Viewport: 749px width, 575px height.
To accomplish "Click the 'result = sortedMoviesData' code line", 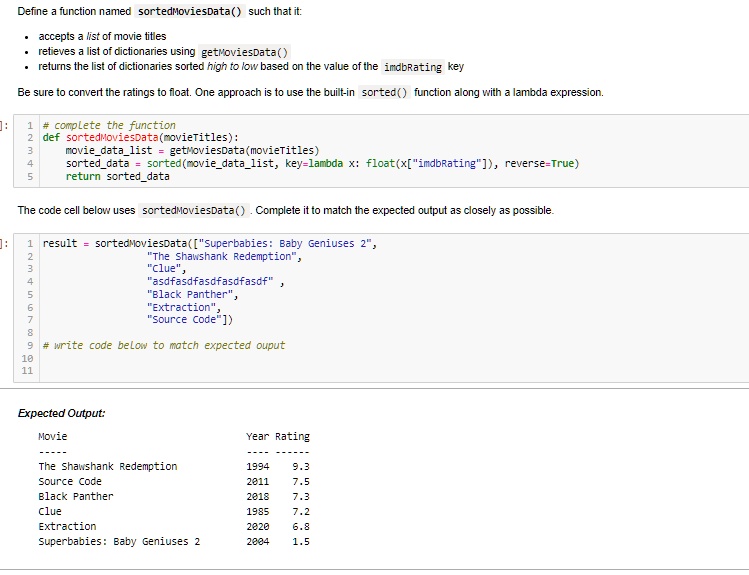I will [x=210, y=244].
